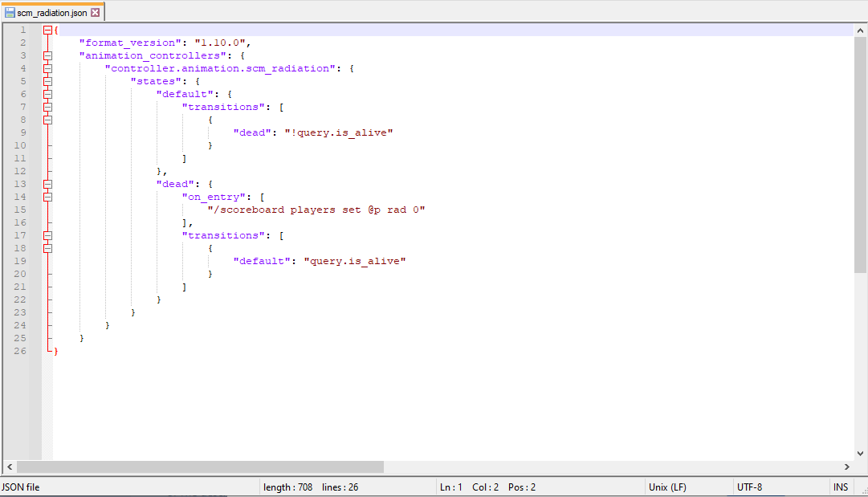The width and height of the screenshot is (868, 497).
Task: Click the Col : 2 status bar entry
Action: [x=486, y=487]
